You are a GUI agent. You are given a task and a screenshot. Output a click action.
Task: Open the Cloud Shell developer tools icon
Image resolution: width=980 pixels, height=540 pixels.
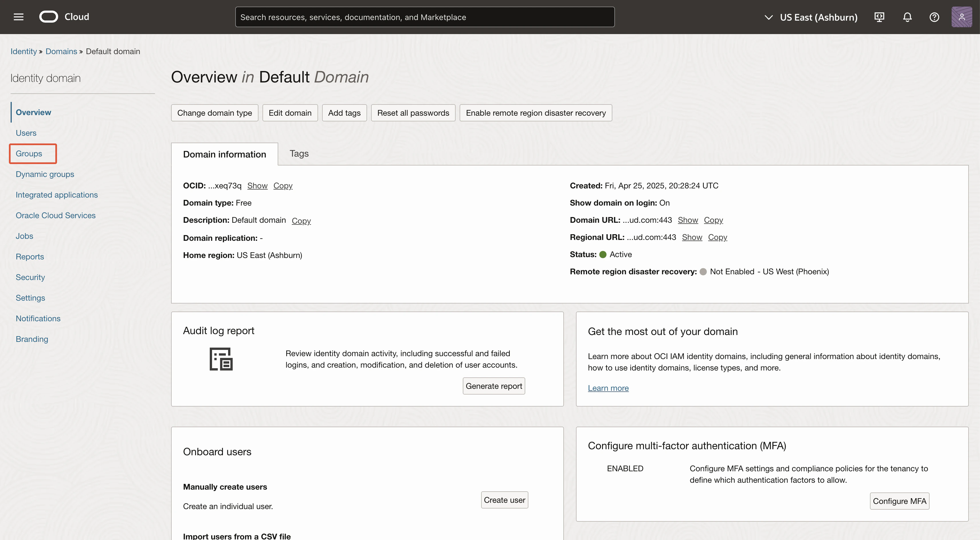pyautogui.click(x=879, y=17)
